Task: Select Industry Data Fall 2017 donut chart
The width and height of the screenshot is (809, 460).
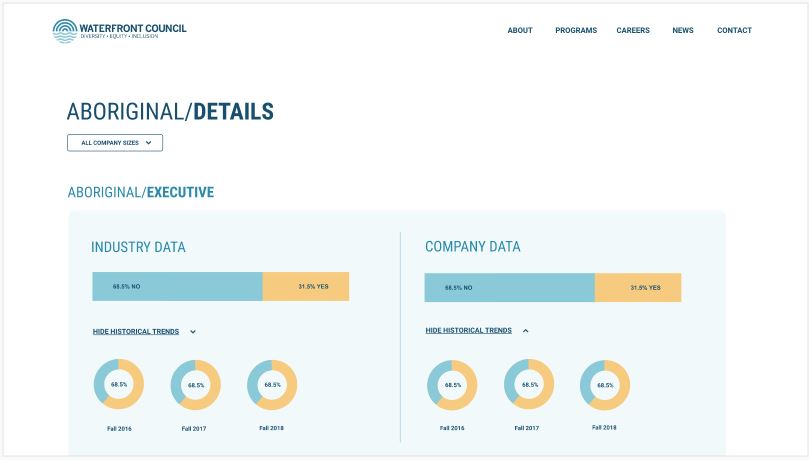Action: point(196,385)
